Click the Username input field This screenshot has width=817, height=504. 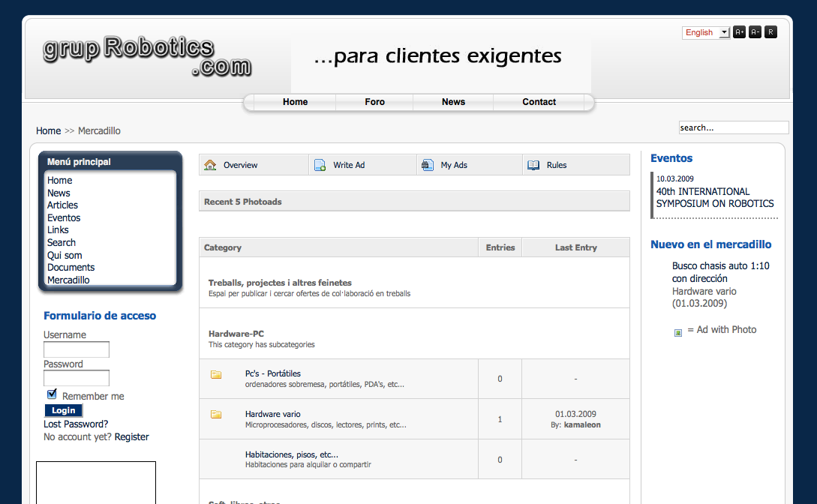click(77, 349)
